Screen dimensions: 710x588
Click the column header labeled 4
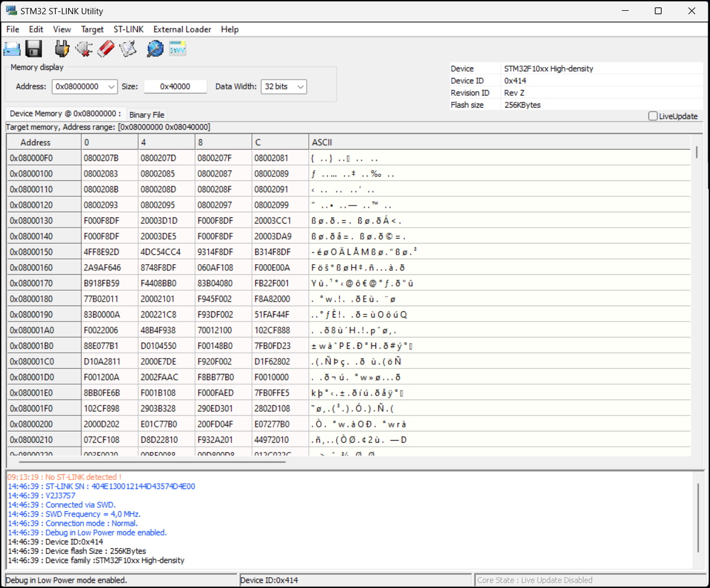tap(166, 142)
